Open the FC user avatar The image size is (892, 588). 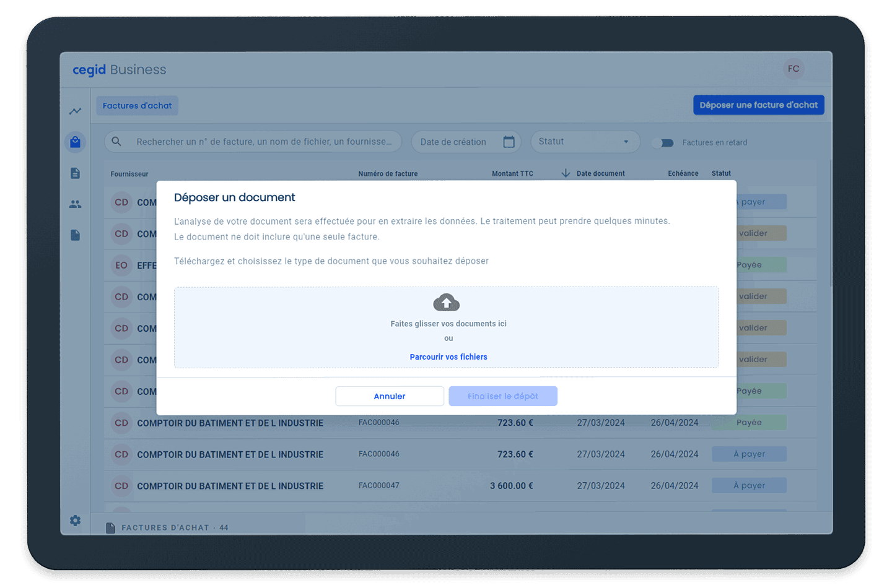794,69
